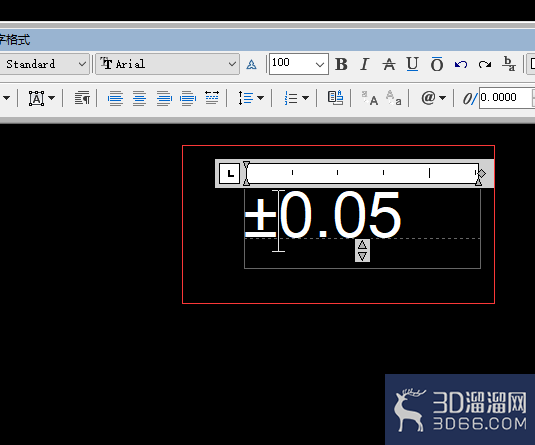This screenshot has width=535, height=445.
Task: Toggle Bold formatting
Action: (341, 64)
